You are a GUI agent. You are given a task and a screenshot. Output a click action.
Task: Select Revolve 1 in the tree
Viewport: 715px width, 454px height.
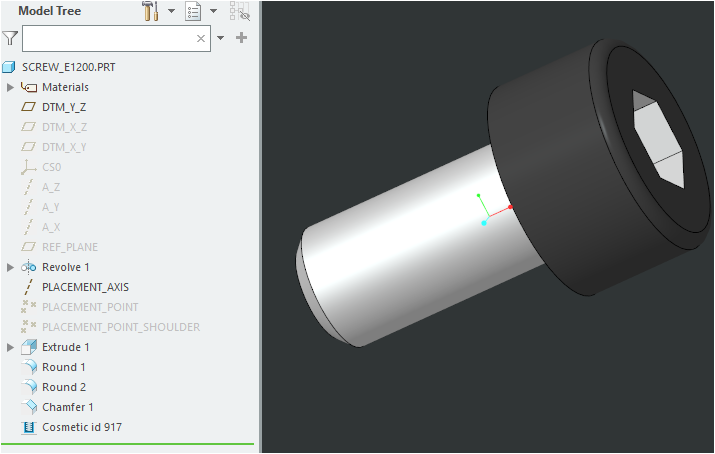66,267
